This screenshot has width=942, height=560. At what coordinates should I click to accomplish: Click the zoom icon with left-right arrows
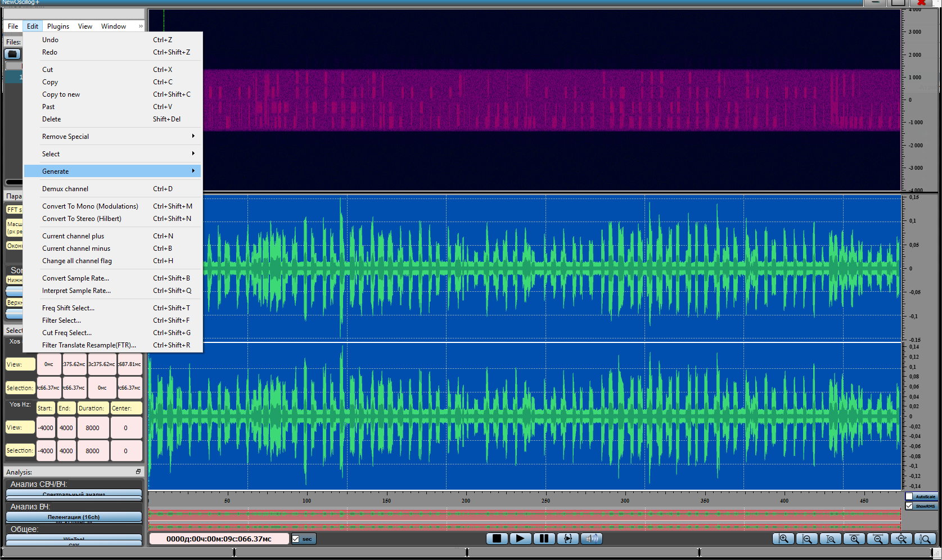[902, 539]
